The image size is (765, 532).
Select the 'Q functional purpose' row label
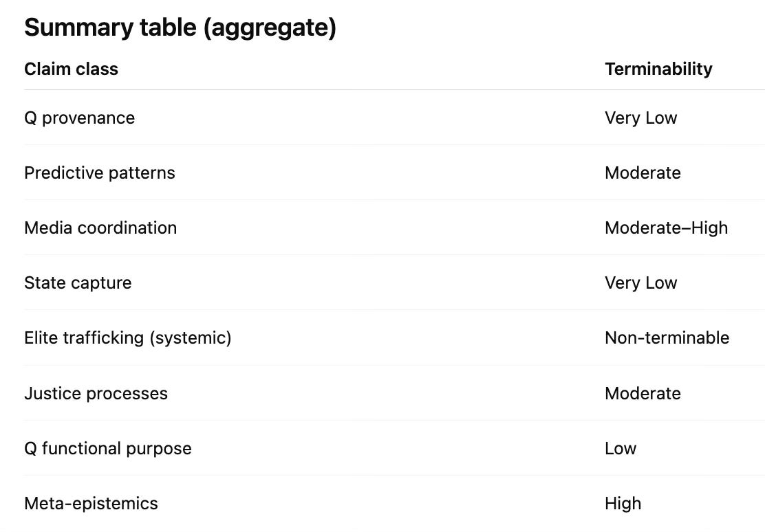[108, 448]
